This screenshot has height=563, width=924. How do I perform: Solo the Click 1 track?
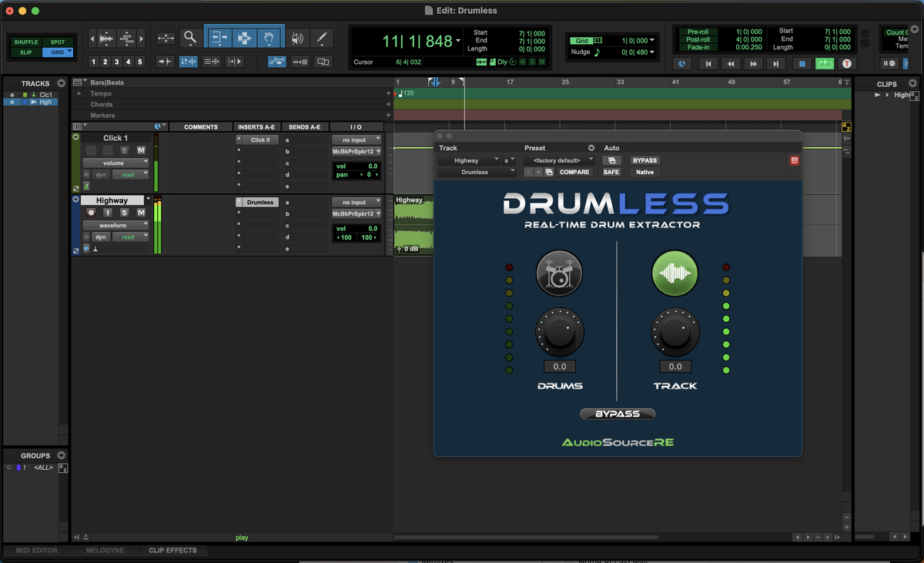pos(124,150)
